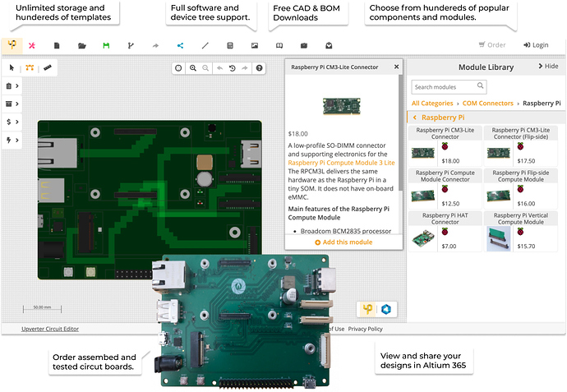Click the gray forward arrow in top toolbar
This screenshot has width=567, height=392.
click(x=155, y=45)
